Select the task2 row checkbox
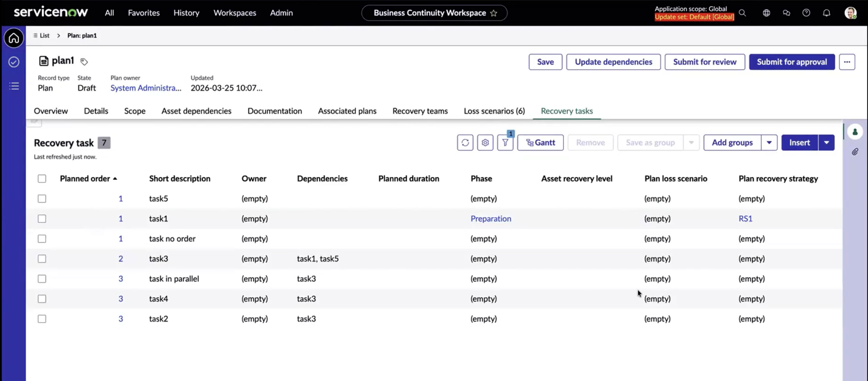Image resolution: width=868 pixels, height=381 pixels. (x=42, y=319)
